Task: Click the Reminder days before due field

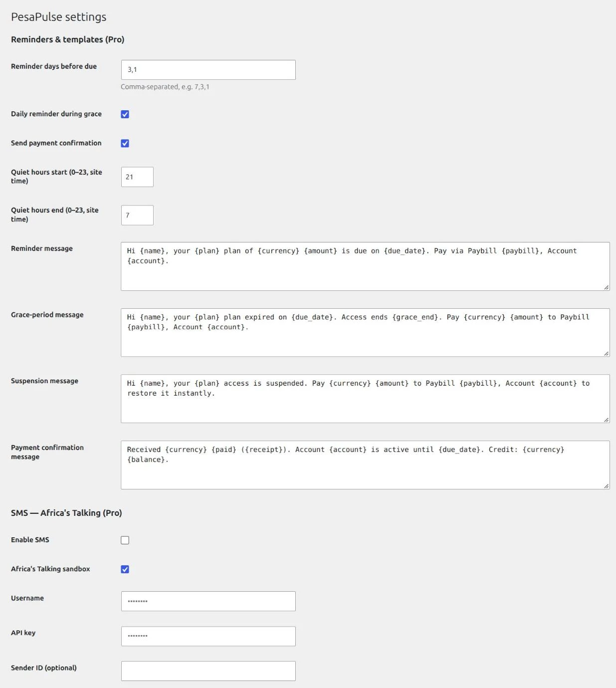Action: coord(208,70)
